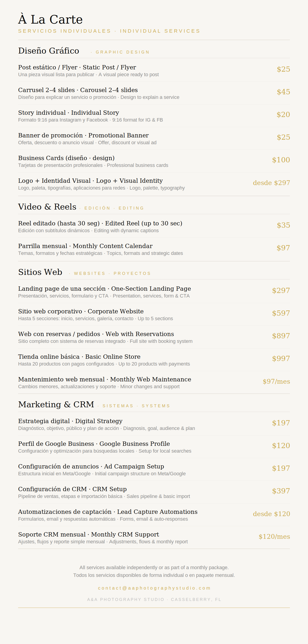Click the Marketing & CRM section heading

pos(56,404)
